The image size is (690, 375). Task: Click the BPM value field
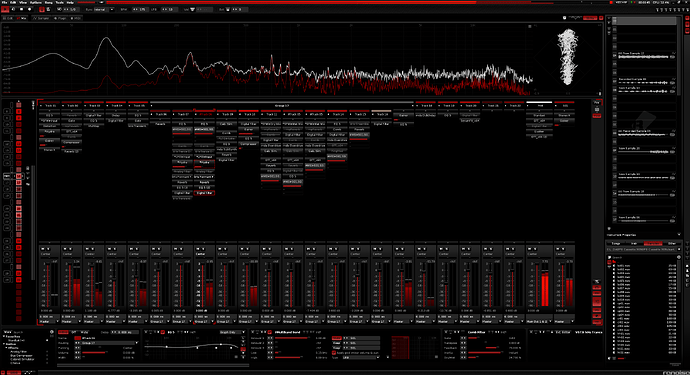[x=140, y=9]
